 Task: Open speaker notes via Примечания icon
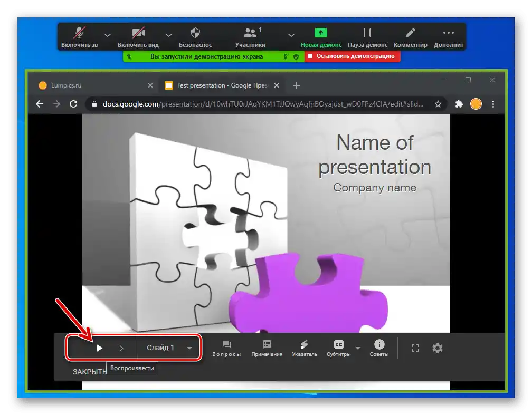tap(267, 348)
